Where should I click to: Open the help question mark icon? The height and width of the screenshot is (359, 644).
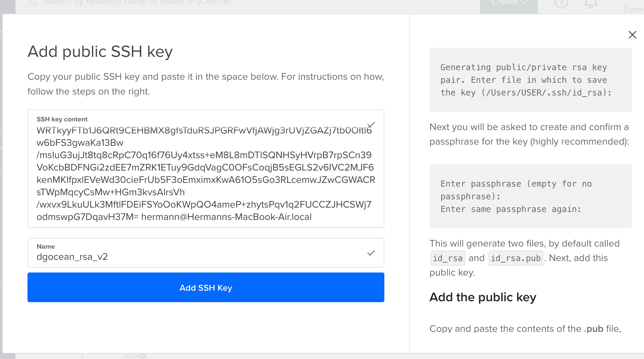coord(561,3)
